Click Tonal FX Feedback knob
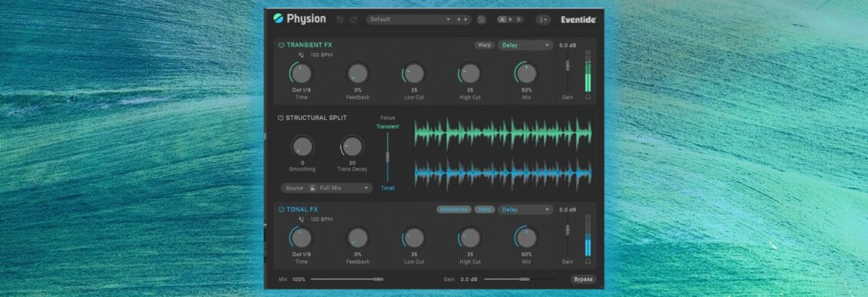 point(358,237)
